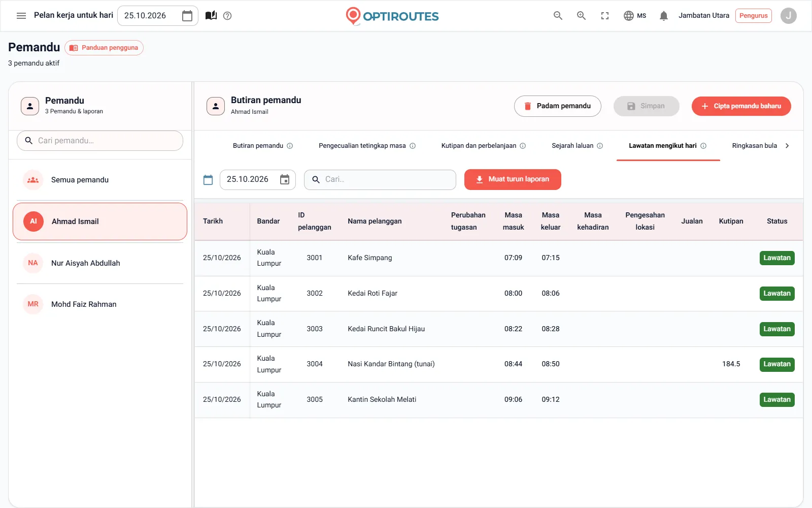Focus the Cari pemandu search field
This screenshot has height=508, width=812.
pos(100,141)
